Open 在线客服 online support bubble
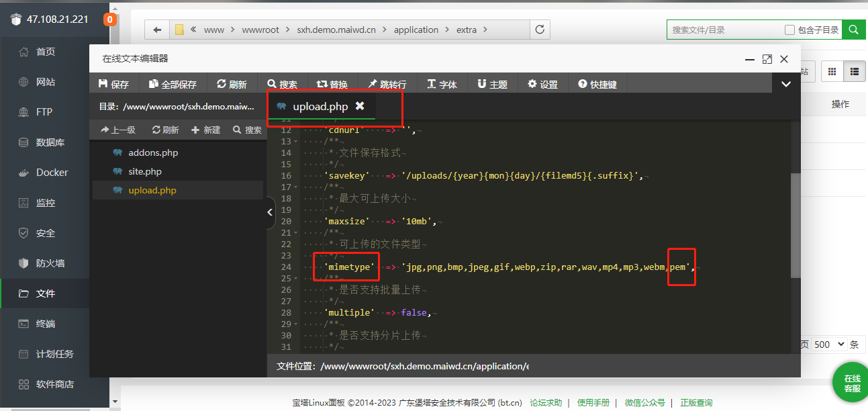This screenshot has height=411, width=868. (852, 384)
